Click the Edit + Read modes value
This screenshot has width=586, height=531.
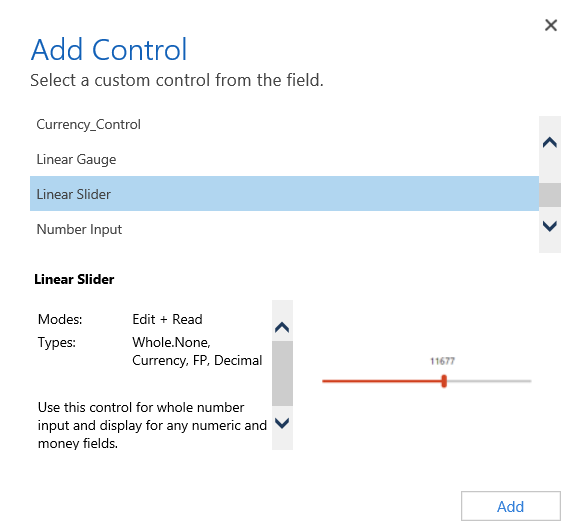(x=167, y=319)
